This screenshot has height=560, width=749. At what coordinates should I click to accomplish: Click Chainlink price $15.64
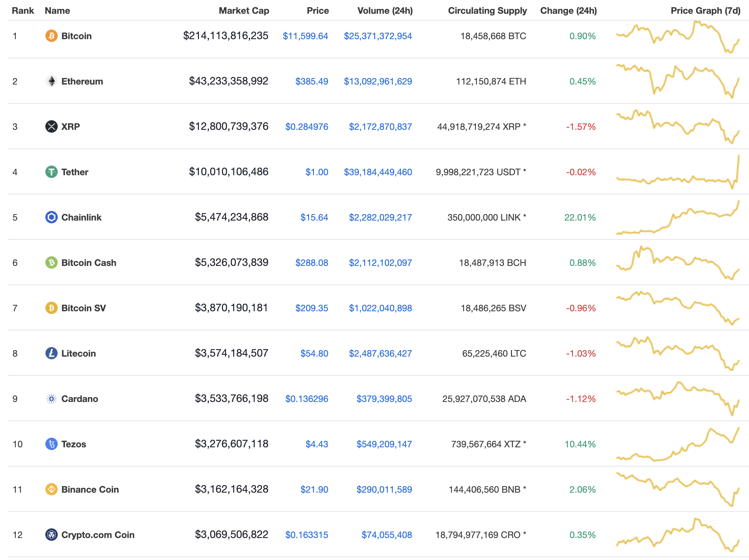click(x=314, y=217)
